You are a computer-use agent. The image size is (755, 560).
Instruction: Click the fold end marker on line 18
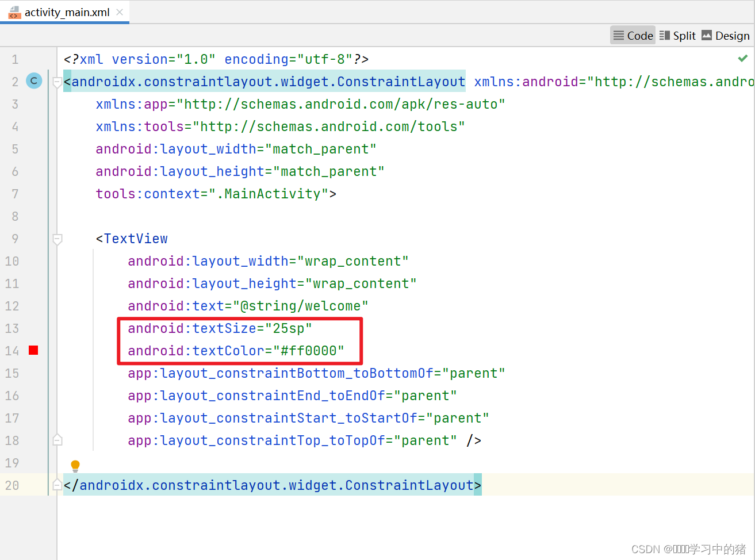tap(57, 440)
